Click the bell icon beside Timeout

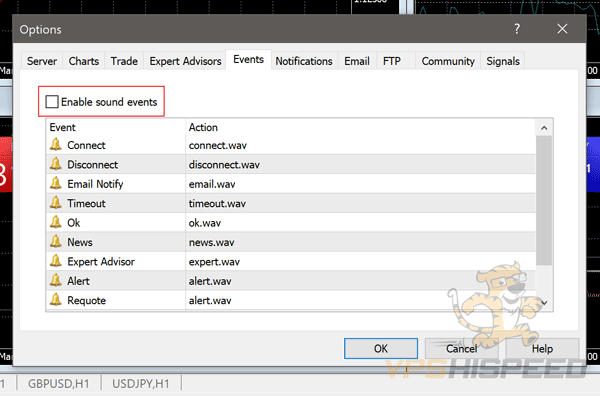[x=56, y=203]
